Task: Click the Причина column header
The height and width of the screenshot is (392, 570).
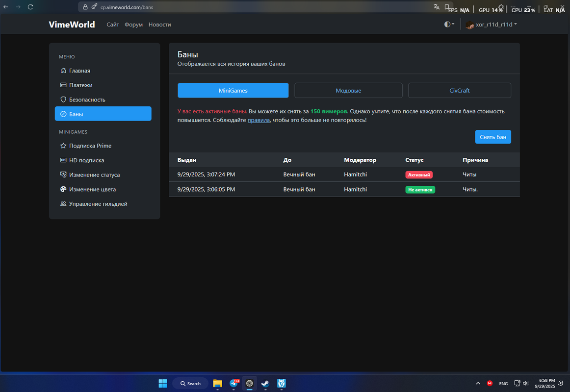Action: coord(475,160)
